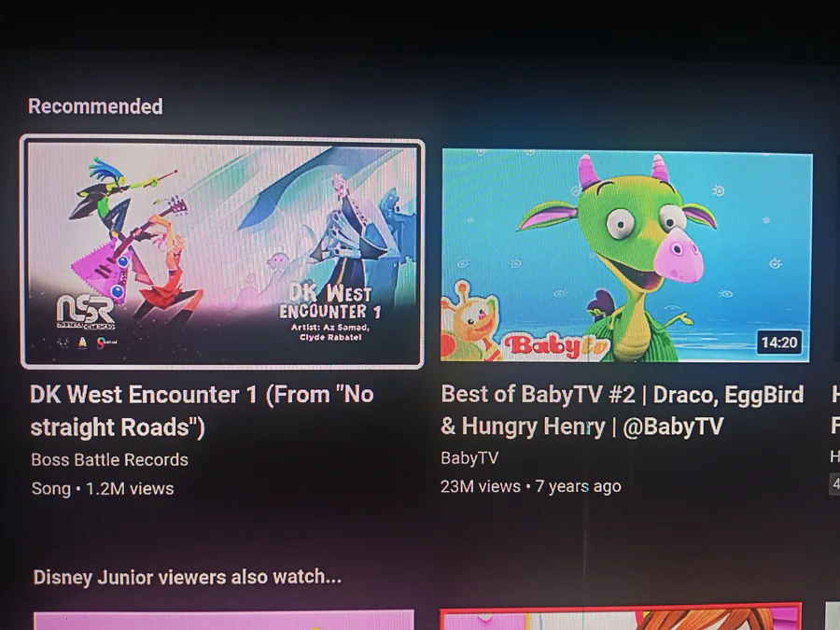The width and height of the screenshot is (840, 630).
Task: Open the Best of BabyTV #2 thumbnail
Action: (625, 256)
